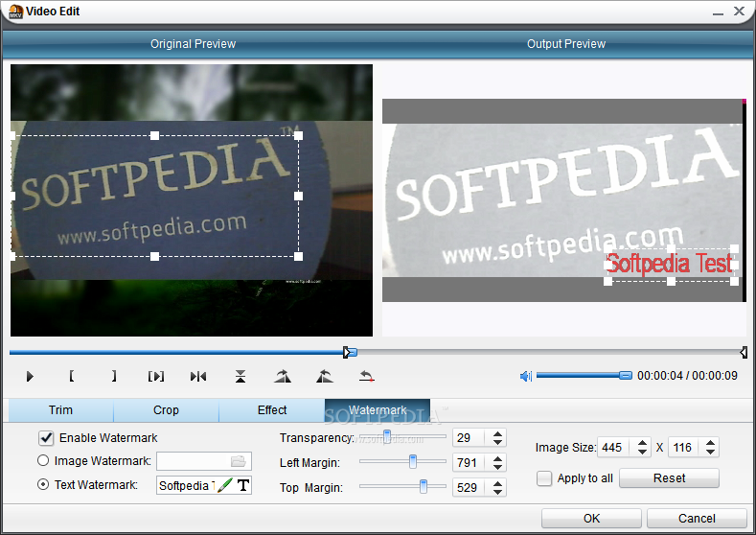756x535 pixels.
Task: Decrease Image Size width with down arrow
Action: tap(642, 452)
